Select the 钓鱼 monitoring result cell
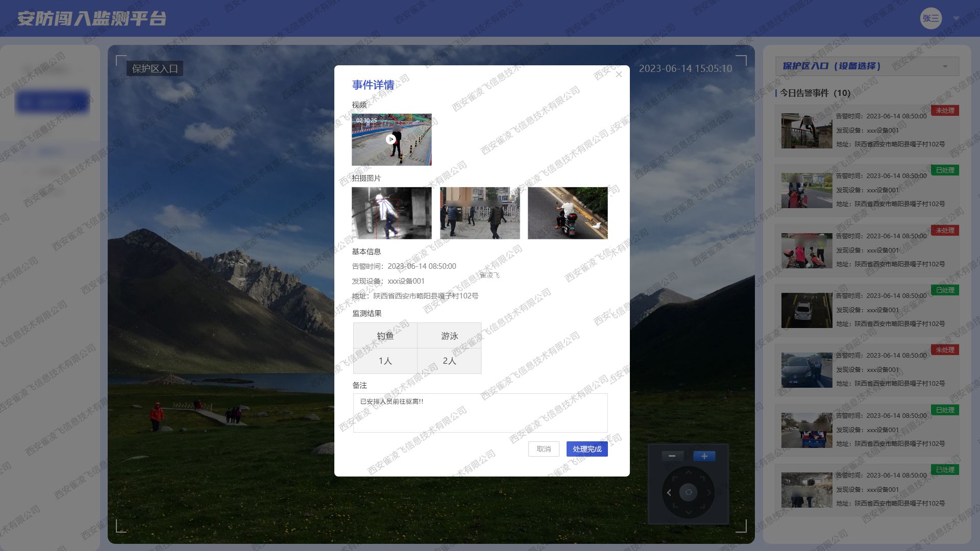This screenshot has height=551, width=980. 385,336
